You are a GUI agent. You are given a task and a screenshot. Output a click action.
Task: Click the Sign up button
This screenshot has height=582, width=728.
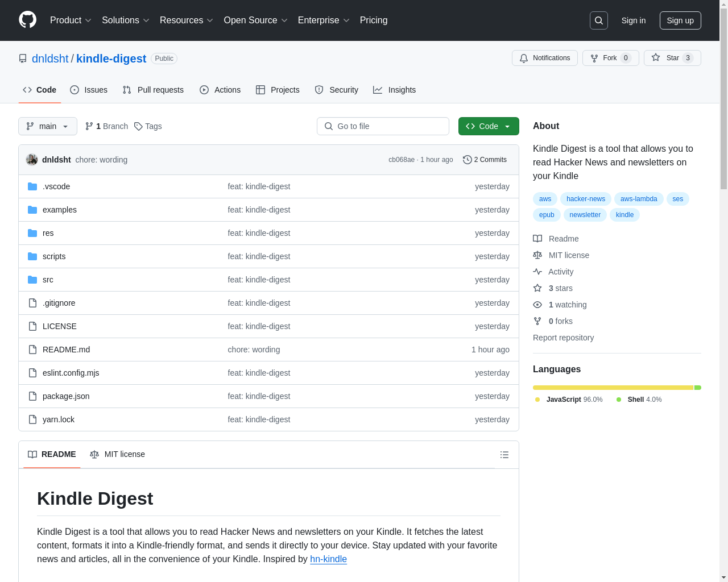[680, 20]
